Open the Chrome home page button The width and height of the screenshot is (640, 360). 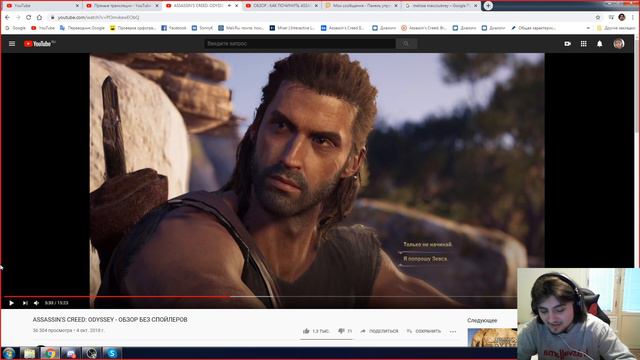point(39,18)
